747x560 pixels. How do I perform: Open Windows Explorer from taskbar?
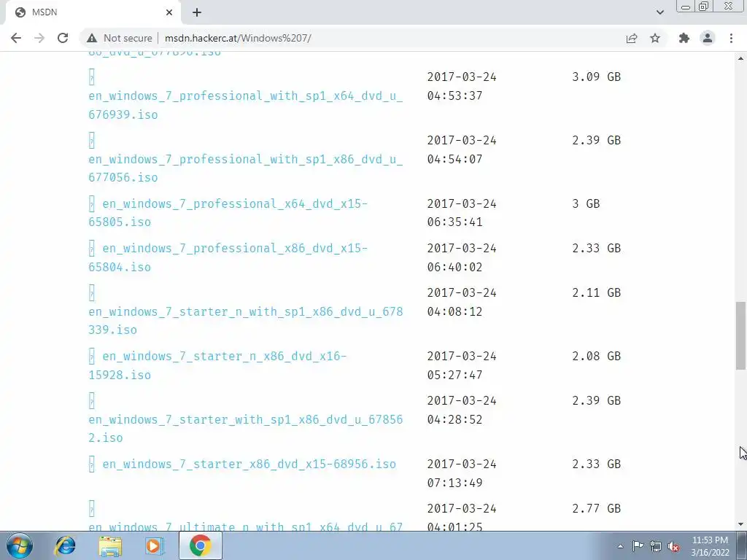tap(110, 545)
